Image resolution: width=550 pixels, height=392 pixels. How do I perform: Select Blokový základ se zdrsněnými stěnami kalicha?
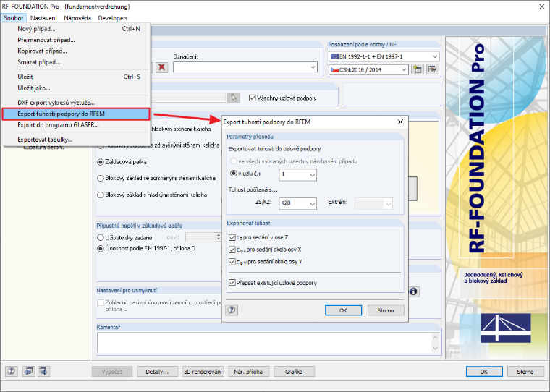click(101, 178)
